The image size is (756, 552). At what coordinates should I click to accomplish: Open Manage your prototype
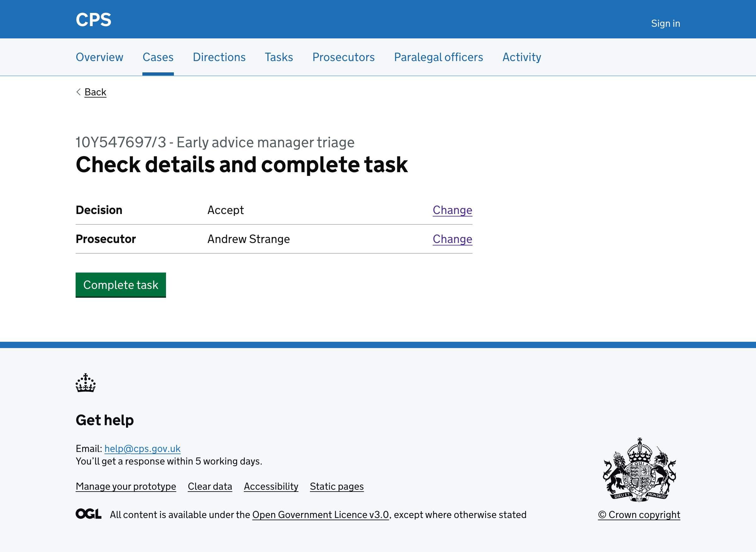[126, 487]
